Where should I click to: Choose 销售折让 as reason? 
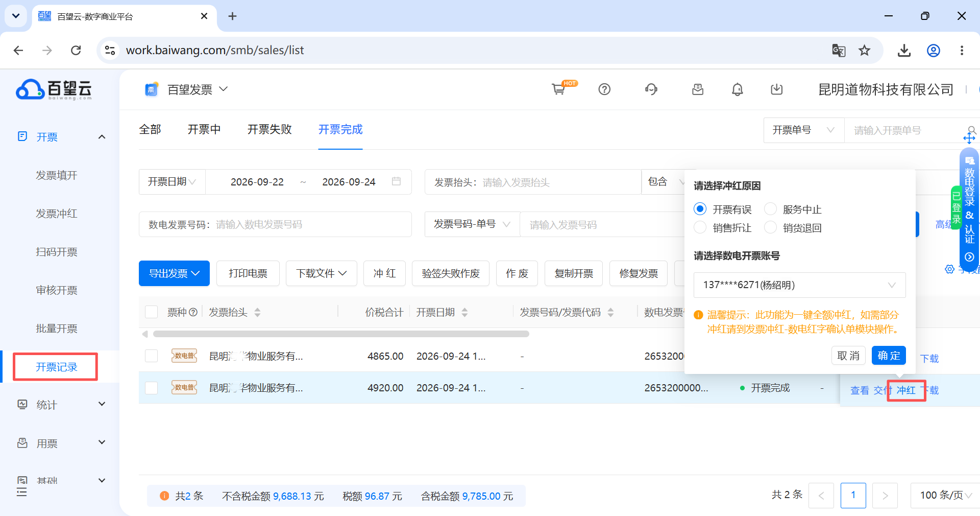point(700,227)
